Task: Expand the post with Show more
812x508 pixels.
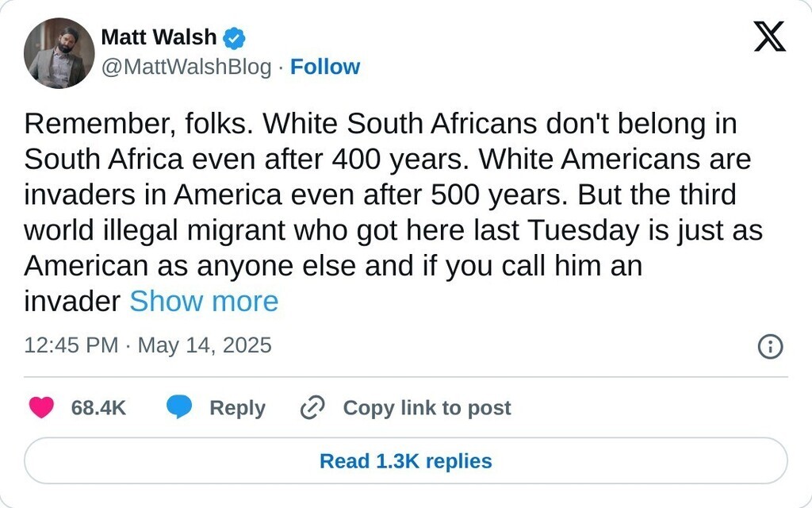Action: pos(204,302)
